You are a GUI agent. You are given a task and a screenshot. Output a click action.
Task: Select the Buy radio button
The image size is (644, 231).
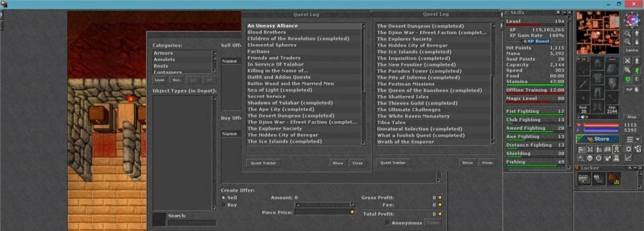pyautogui.click(x=223, y=205)
